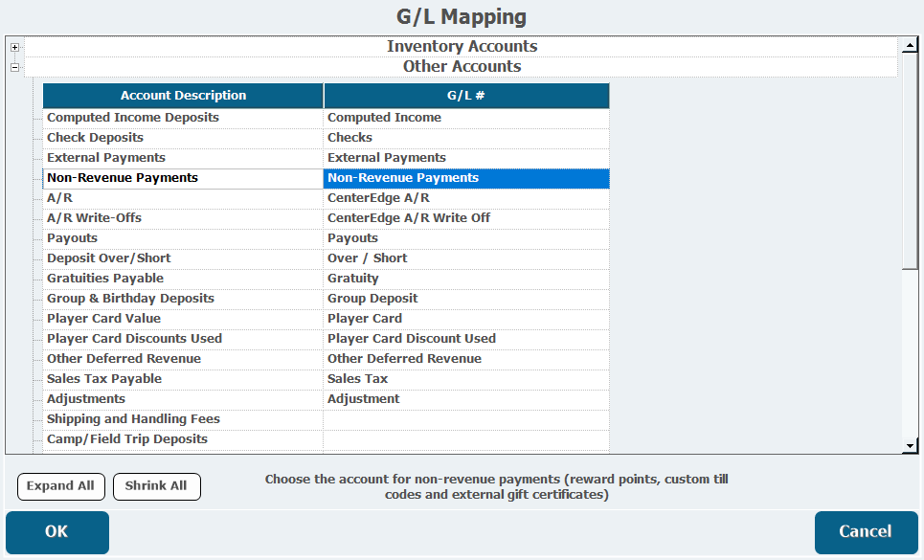The width and height of the screenshot is (924, 560).
Task: Click the Over / Short G/L cell
Action: point(466,258)
